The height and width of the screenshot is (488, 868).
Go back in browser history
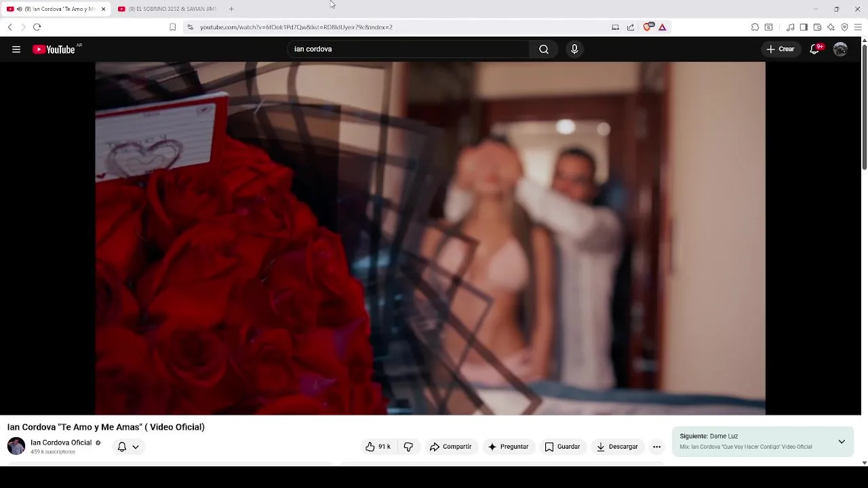9,27
